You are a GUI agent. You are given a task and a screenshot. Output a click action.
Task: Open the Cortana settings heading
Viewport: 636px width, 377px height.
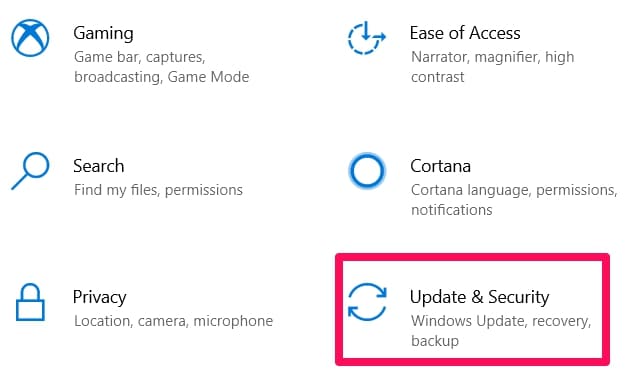point(440,166)
